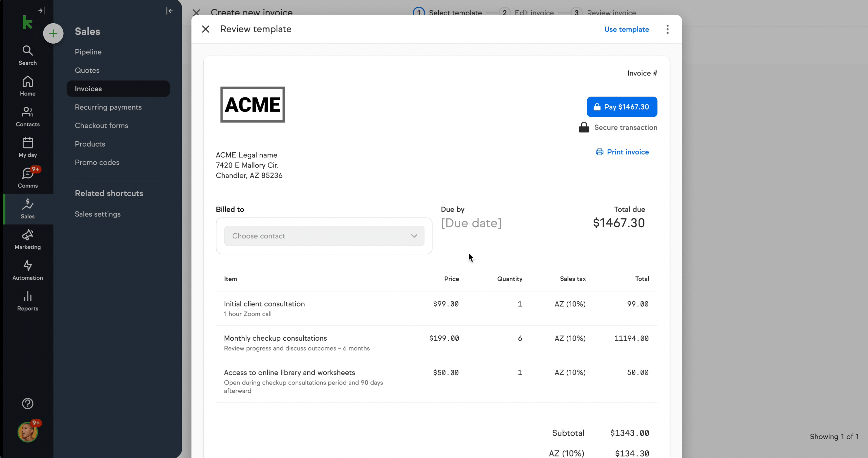The width and height of the screenshot is (868, 458).
Task: Click the green plus add button
Action: (53, 33)
